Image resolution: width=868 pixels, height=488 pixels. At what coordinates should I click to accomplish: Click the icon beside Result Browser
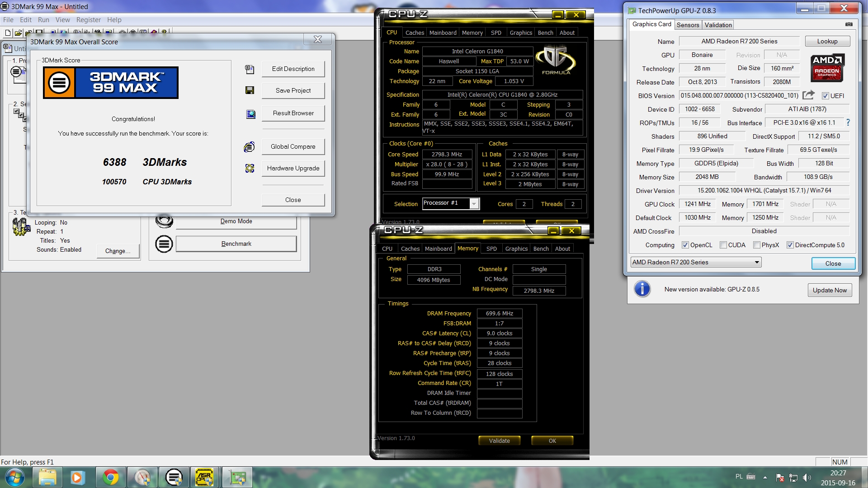click(x=250, y=114)
